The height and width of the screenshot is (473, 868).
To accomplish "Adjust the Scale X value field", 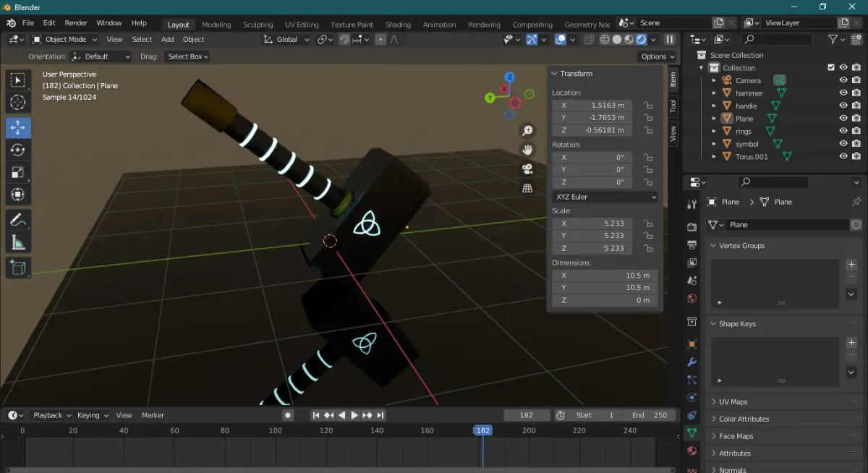I will tap(592, 223).
